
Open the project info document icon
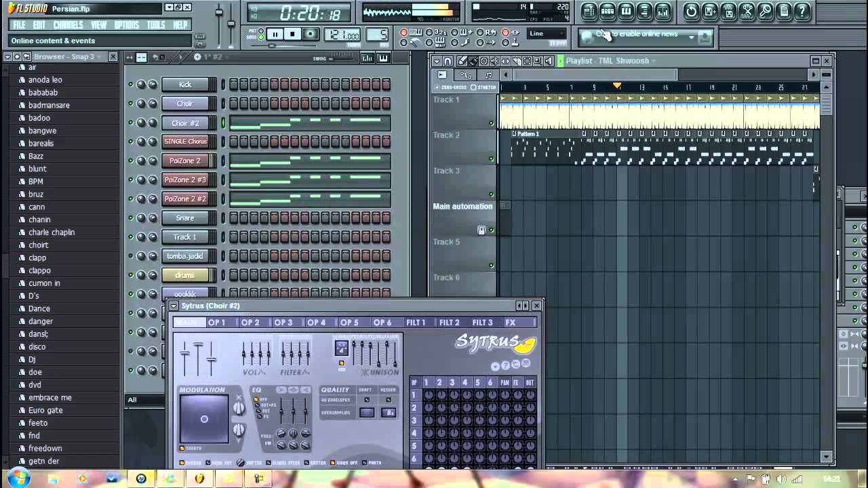click(x=783, y=11)
